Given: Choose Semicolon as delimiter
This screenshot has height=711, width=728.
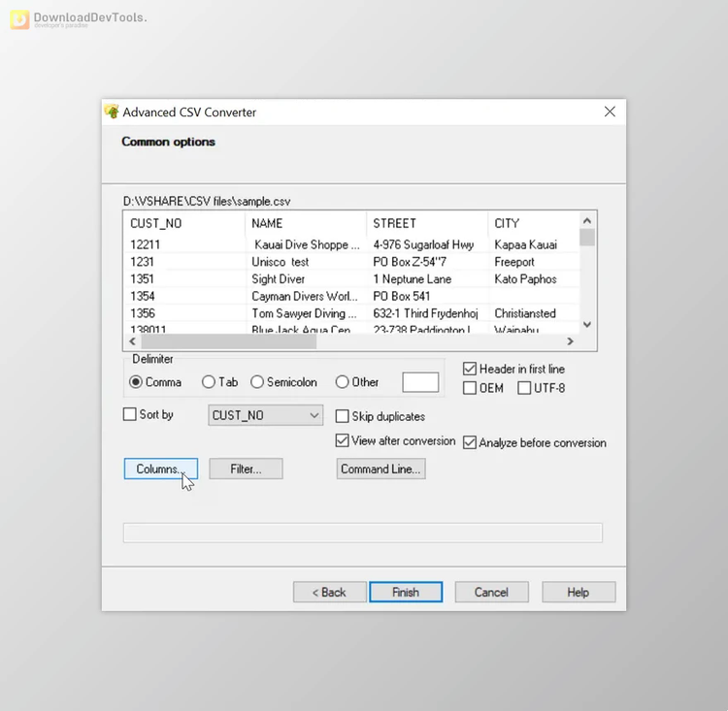Looking at the screenshot, I should [x=283, y=382].
